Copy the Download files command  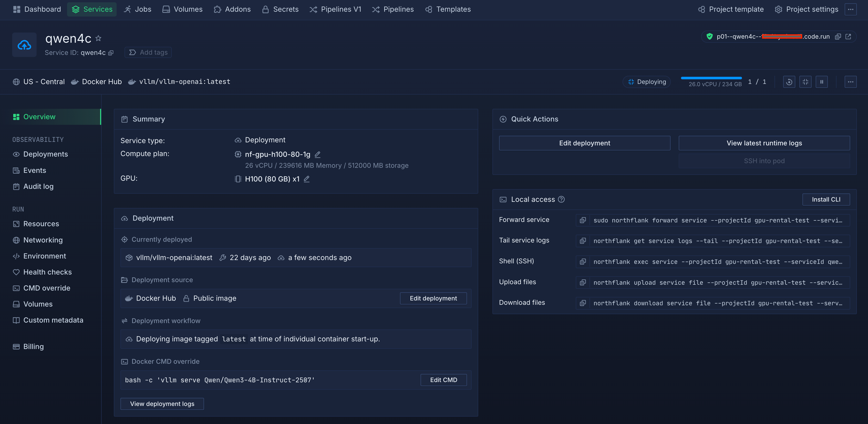click(x=583, y=303)
